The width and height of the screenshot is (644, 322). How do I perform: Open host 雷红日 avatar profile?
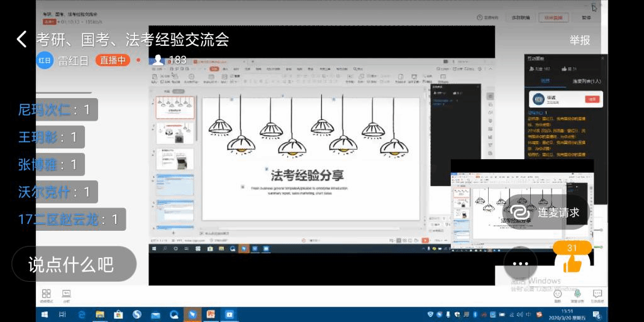45,60
